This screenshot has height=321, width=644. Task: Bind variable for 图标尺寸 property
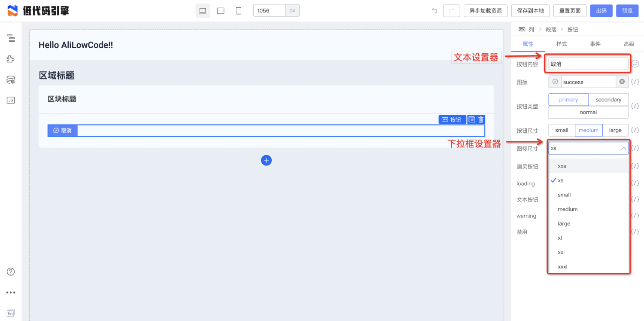coord(635,148)
